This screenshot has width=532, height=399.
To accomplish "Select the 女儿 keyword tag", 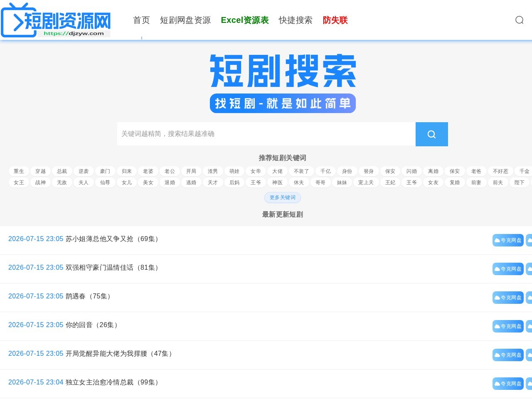I will click(127, 182).
